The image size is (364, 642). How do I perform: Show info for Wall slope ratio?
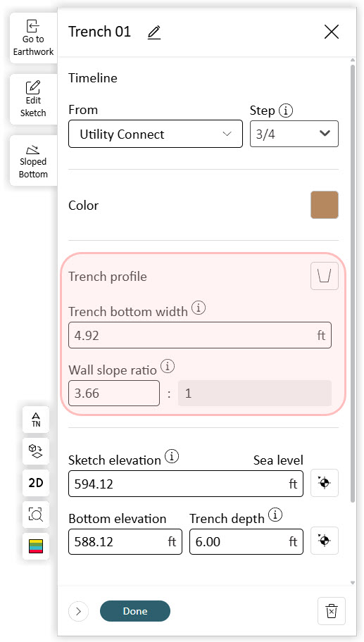168,366
